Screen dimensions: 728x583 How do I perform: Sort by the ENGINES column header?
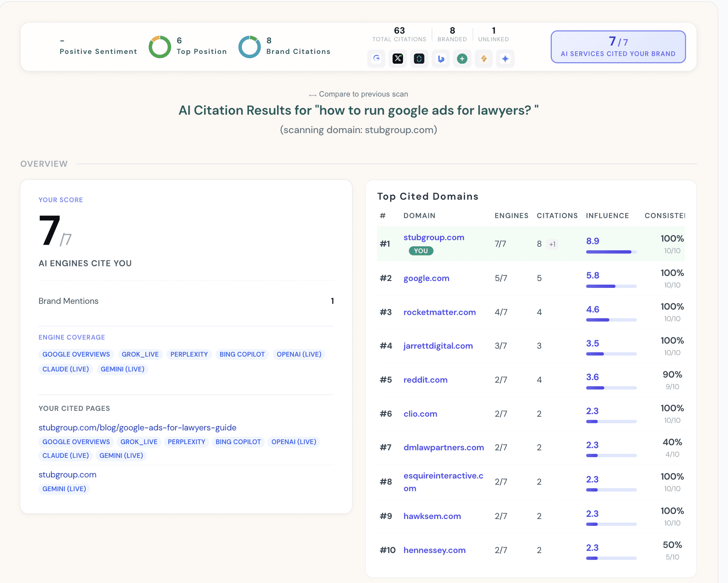point(511,215)
